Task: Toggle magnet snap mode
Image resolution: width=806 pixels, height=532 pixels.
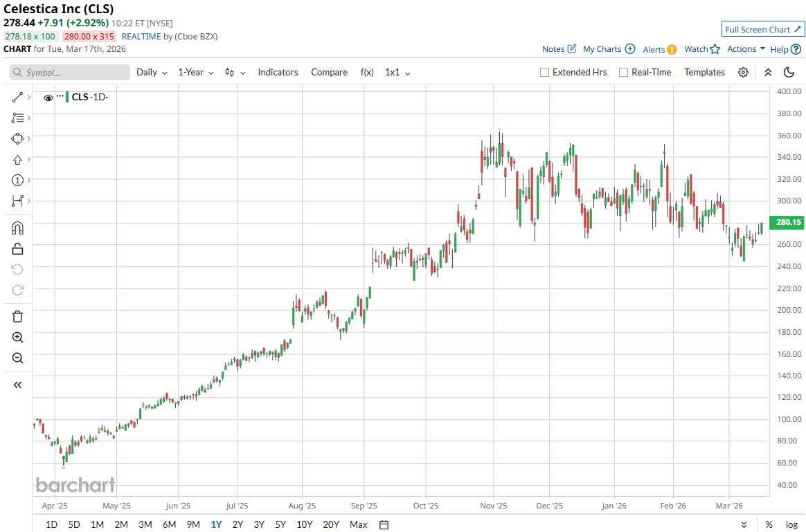Action: coord(17,228)
